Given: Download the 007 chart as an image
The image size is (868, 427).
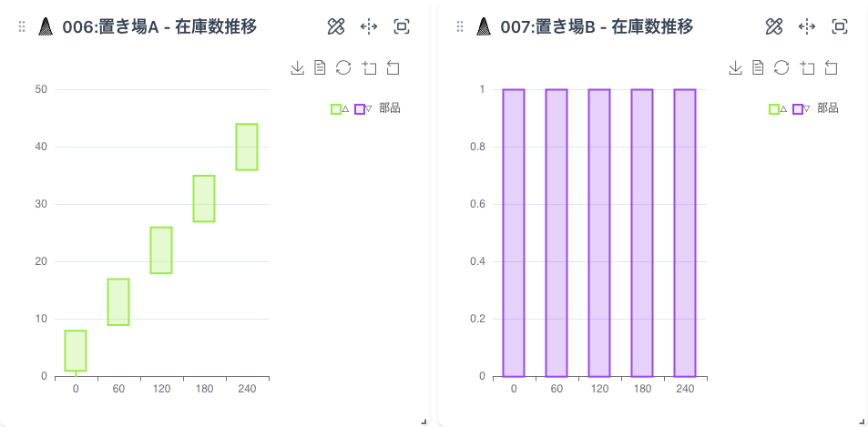Looking at the screenshot, I should point(735,67).
